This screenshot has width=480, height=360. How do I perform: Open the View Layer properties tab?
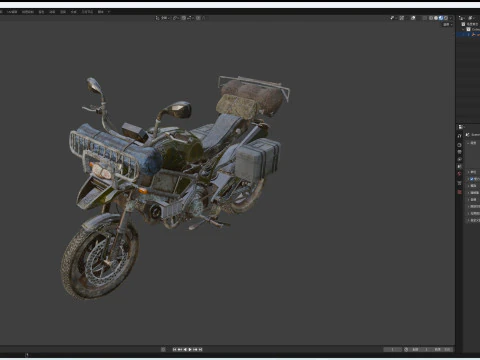(x=460, y=159)
